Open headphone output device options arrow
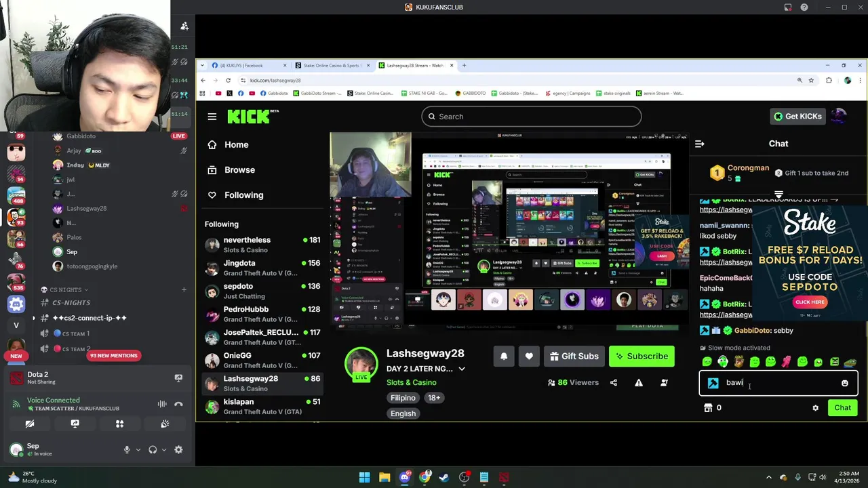Image resolution: width=868 pixels, height=488 pixels. click(x=163, y=449)
